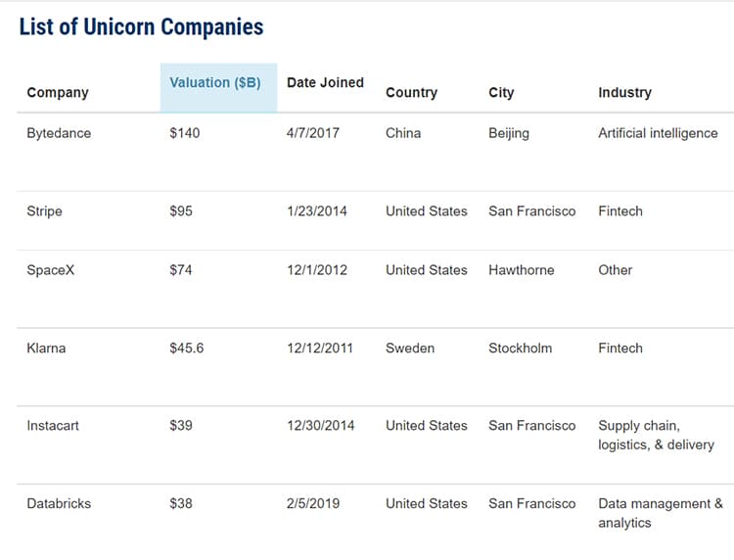Click the Artificial intelligence industry cell
This screenshot has height=560, width=734.
[658, 133]
